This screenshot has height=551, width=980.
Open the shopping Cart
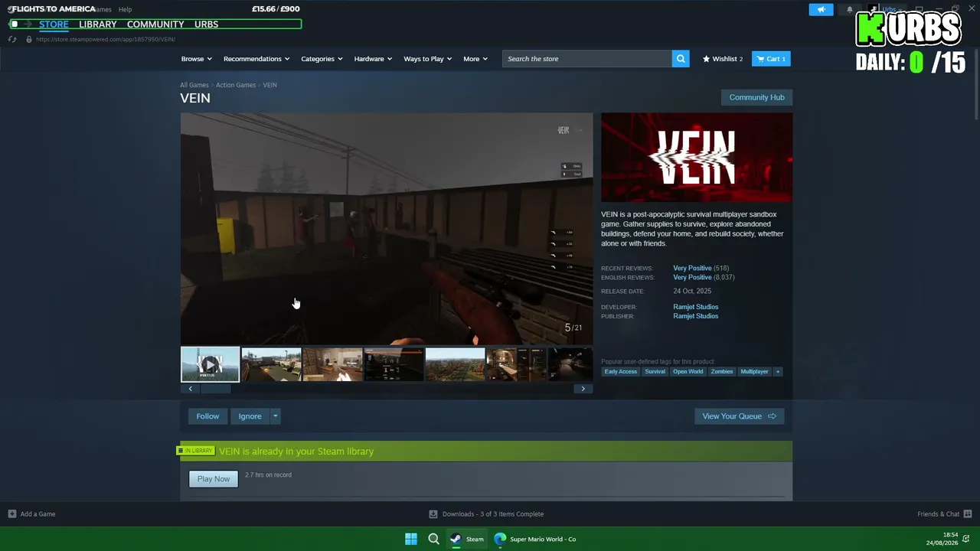pyautogui.click(x=771, y=59)
